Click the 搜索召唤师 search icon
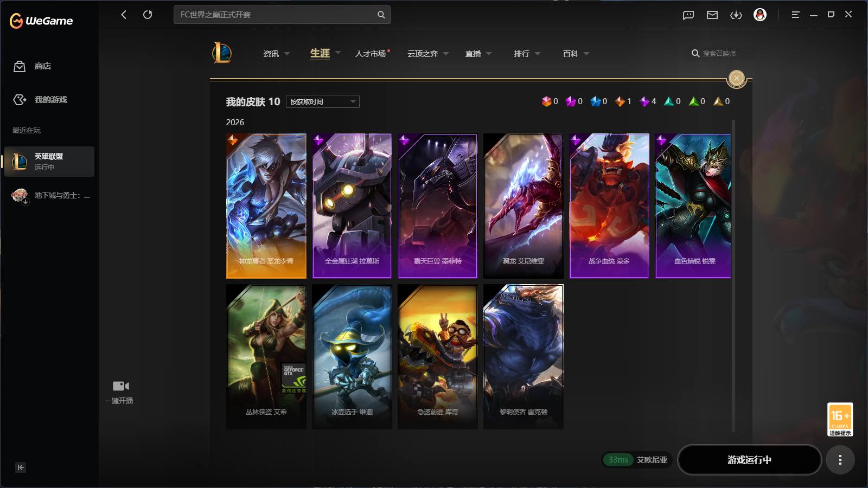This screenshot has height=488, width=868. click(695, 53)
